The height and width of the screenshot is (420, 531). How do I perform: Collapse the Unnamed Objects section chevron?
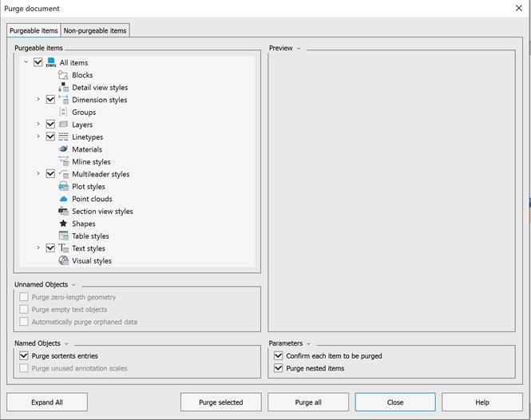tap(73, 285)
